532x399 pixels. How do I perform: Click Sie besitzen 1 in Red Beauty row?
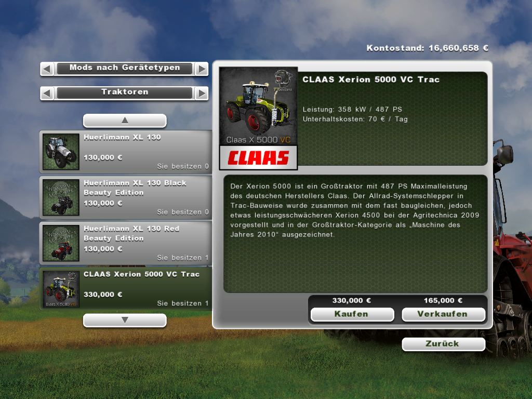[x=183, y=258]
